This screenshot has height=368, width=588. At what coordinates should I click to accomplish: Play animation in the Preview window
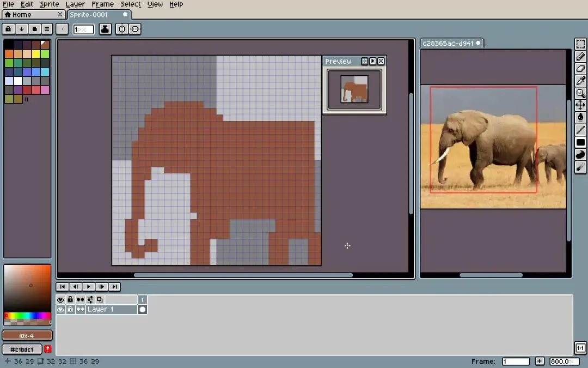[373, 61]
